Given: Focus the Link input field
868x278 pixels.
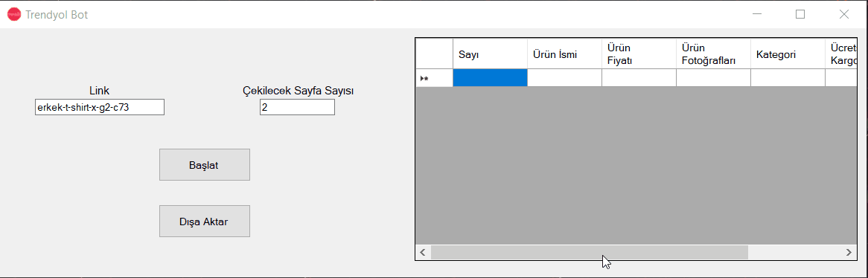Looking at the screenshot, I should [100, 107].
